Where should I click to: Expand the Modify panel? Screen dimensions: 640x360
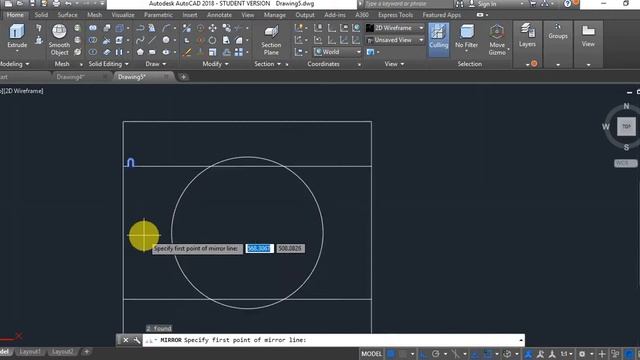click(216, 64)
